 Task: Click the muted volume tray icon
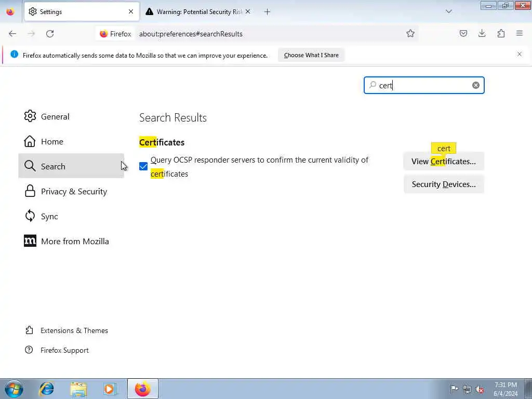pos(480,389)
